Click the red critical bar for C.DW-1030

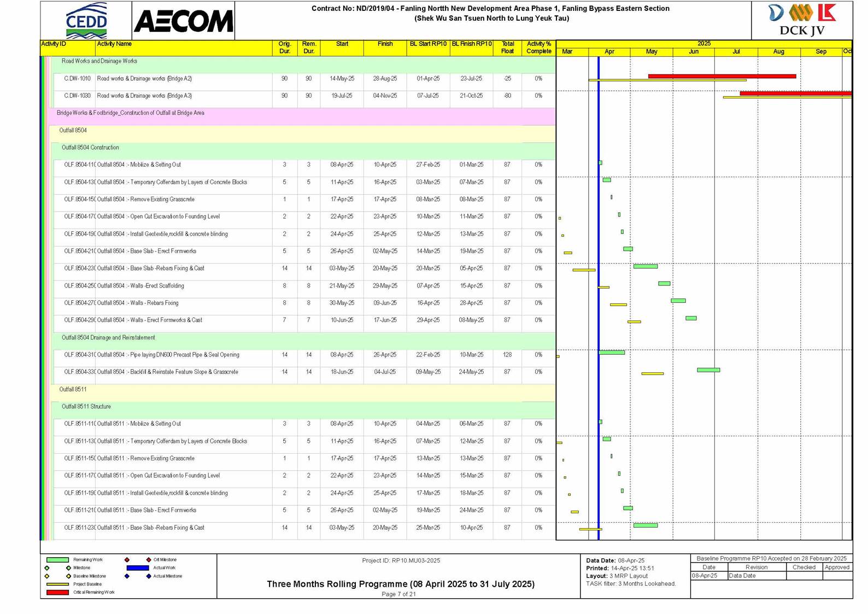[x=796, y=93]
